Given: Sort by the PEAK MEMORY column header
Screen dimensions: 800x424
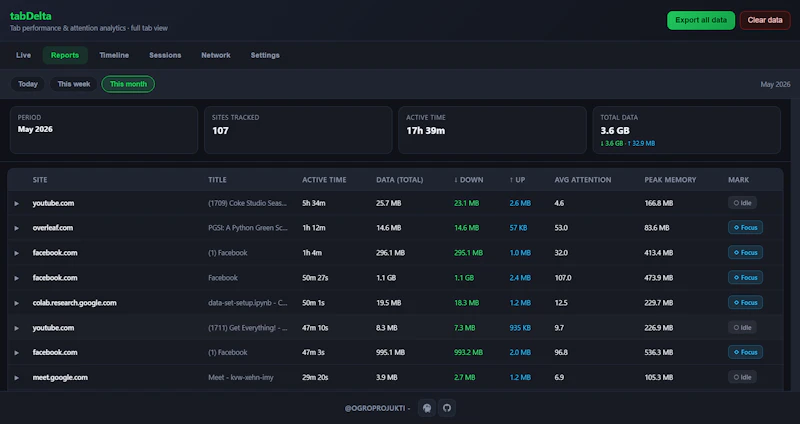Looking at the screenshot, I should click(x=670, y=180).
